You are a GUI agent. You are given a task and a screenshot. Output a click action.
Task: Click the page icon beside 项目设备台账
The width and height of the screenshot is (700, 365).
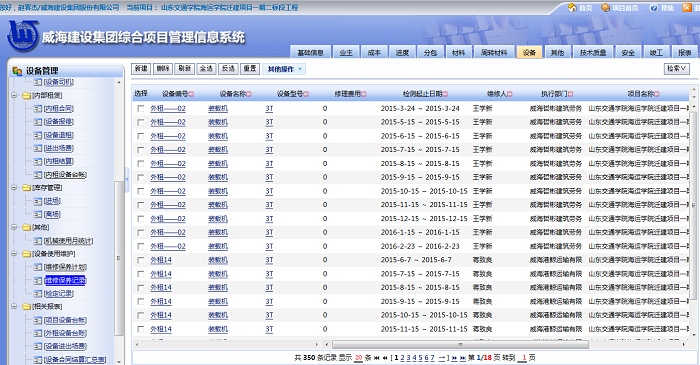click(x=38, y=320)
